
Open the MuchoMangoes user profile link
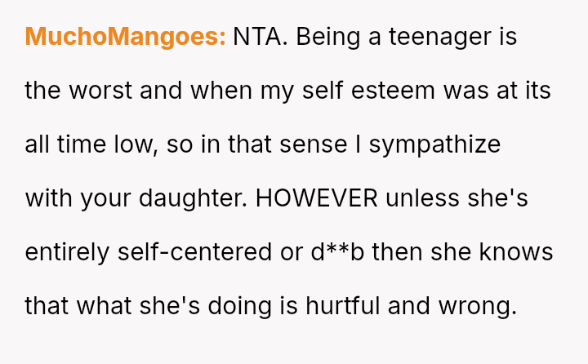point(126,37)
